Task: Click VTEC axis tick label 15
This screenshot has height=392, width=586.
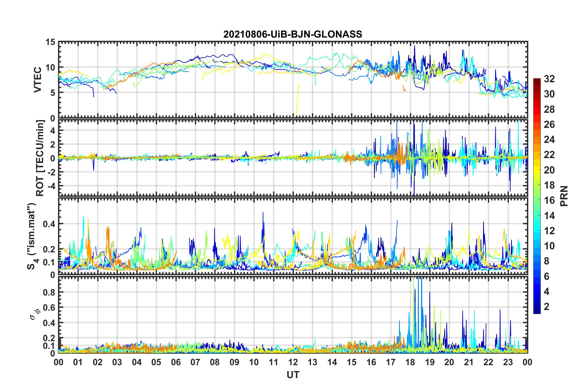Action: point(50,42)
